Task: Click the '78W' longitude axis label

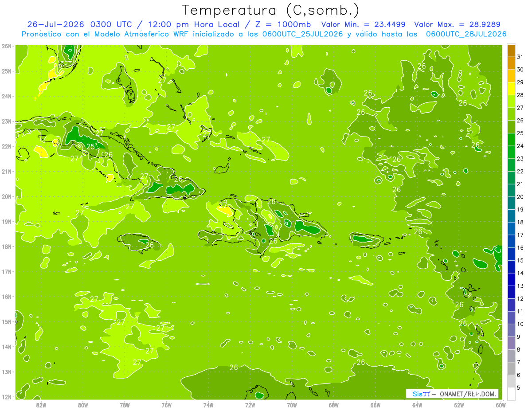Action: click(x=125, y=405)
